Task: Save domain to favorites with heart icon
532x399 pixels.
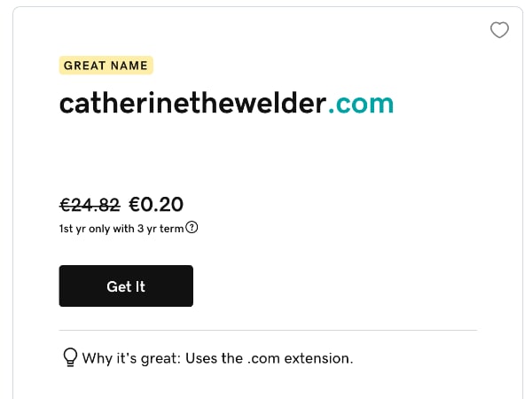Action: tap(499, 31)
